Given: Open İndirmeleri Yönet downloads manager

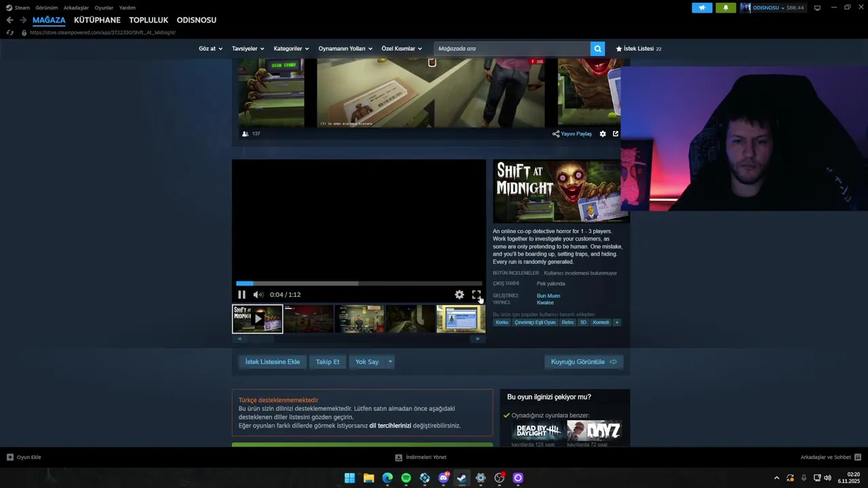Looking at the screenshot, I should tap(420, 457).
